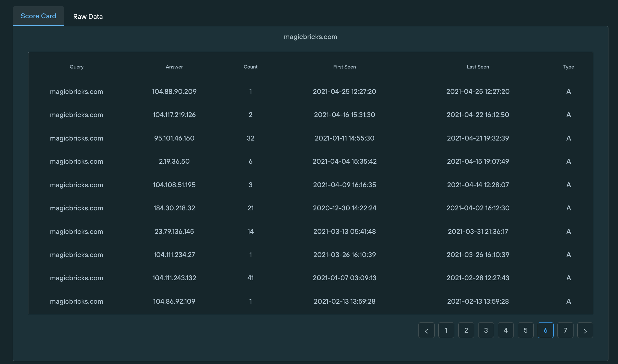
Task: Click query cell in 104.86.92.109 row
Action: (77, 301)
